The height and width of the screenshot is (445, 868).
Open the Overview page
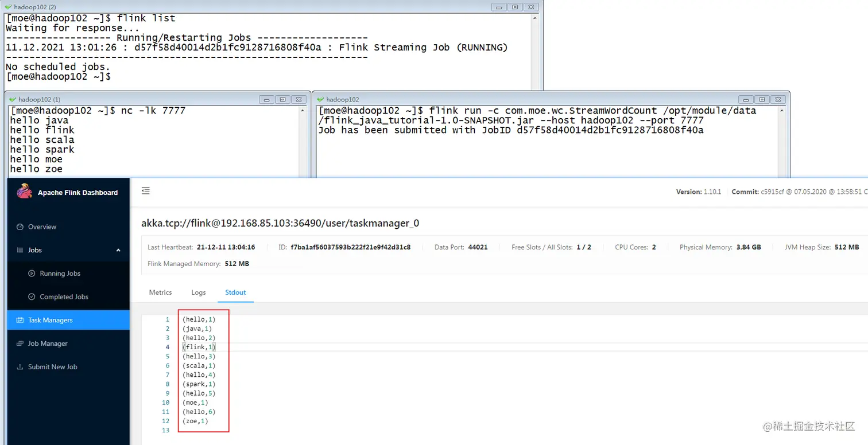tap(68, 227)
